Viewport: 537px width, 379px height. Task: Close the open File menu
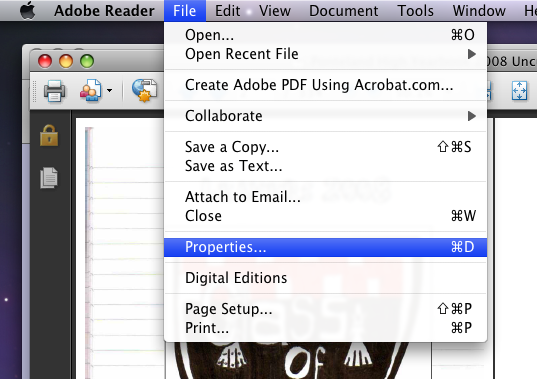(185, 11)
